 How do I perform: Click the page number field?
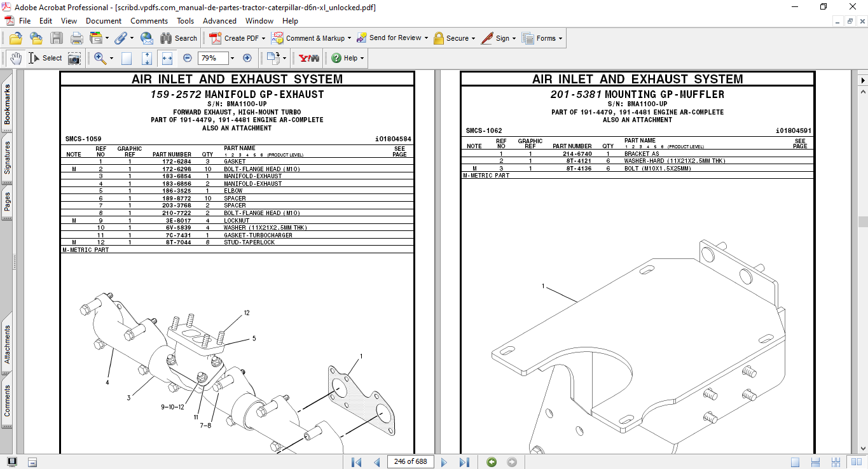pyautogui.click(x=410, y=462)
